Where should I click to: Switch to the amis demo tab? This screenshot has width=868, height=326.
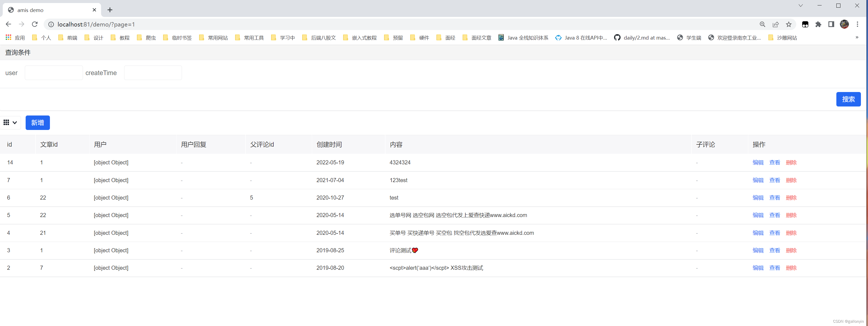(x=47, y=10)
